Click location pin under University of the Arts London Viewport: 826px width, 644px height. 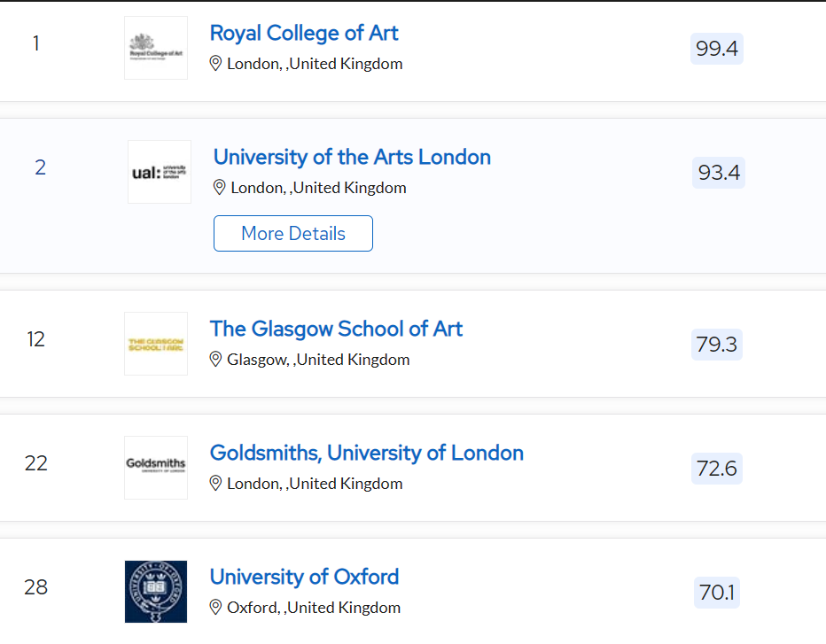coord(219,188)
